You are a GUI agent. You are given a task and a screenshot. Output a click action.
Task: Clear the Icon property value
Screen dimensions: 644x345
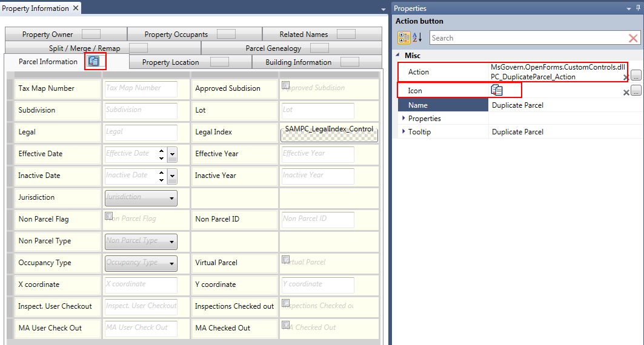[x=626, y=92]
